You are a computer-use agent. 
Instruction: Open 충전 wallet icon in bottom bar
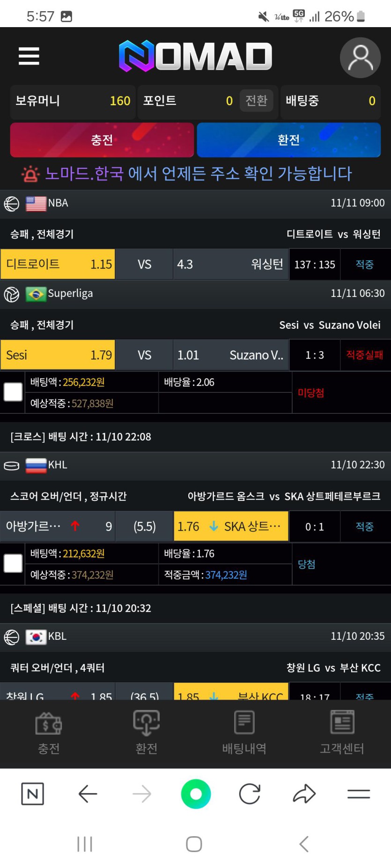tap(49, 732)
